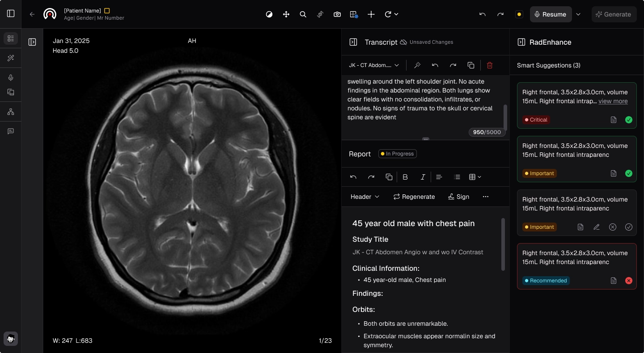
Task: Open the magic wand sidebar tool
Action: click(x=11, y=58)
